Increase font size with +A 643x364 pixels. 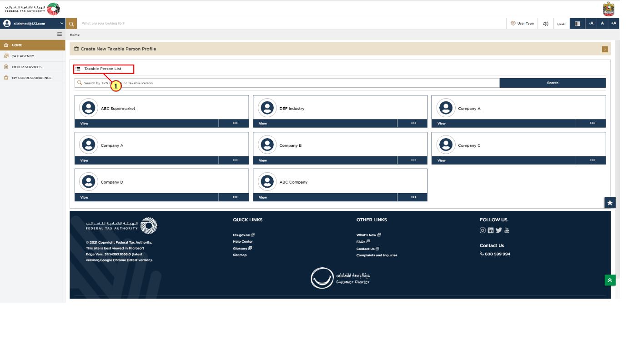613,23
